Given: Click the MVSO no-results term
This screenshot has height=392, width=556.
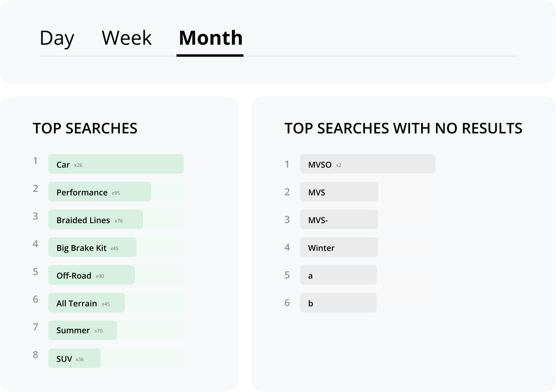Looking at the screenshot, I should coord(320,165).
